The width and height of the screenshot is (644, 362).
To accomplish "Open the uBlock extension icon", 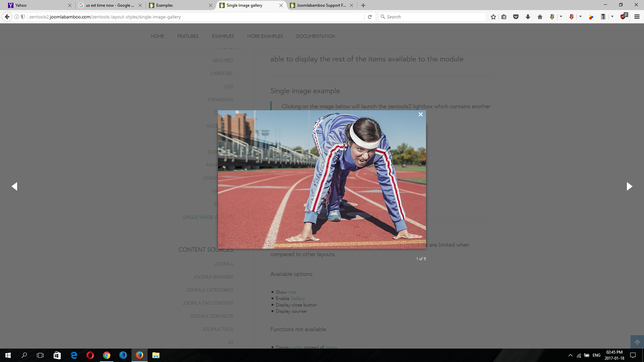I will (x=624, y=16).
